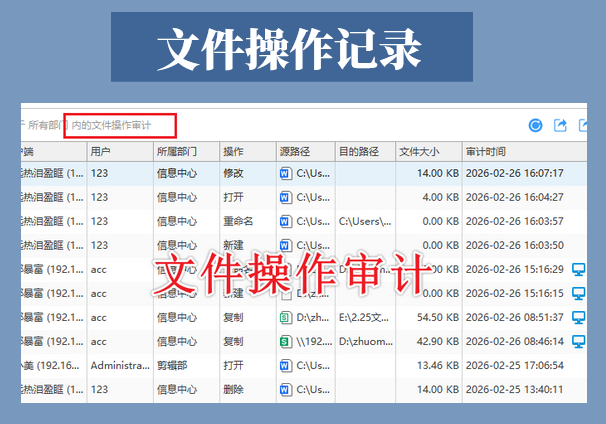The width and height of the screenshot is (606, 424).
Task: Click the Administra... user cell
Action: [120, 365]
